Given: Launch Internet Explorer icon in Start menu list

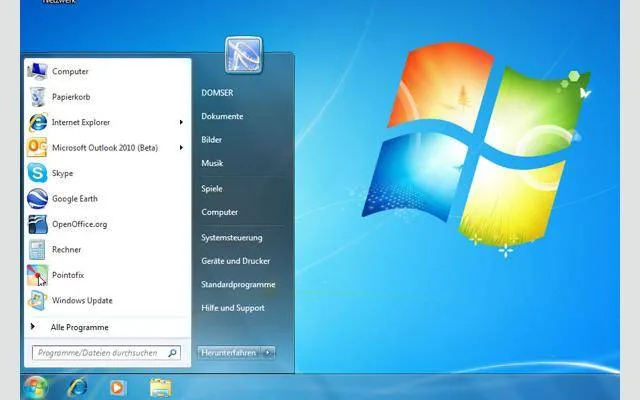Looking at the screenshot, I should click(x=37, y=122).
